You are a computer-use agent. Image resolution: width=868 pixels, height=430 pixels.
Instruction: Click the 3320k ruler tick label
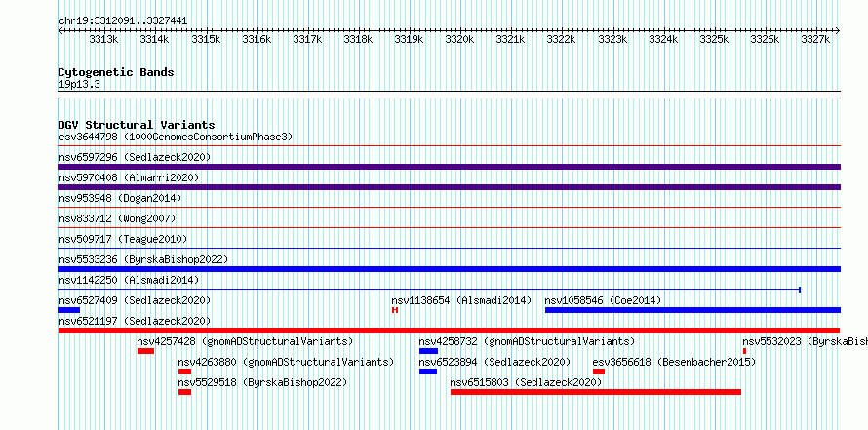pos(459,39)
